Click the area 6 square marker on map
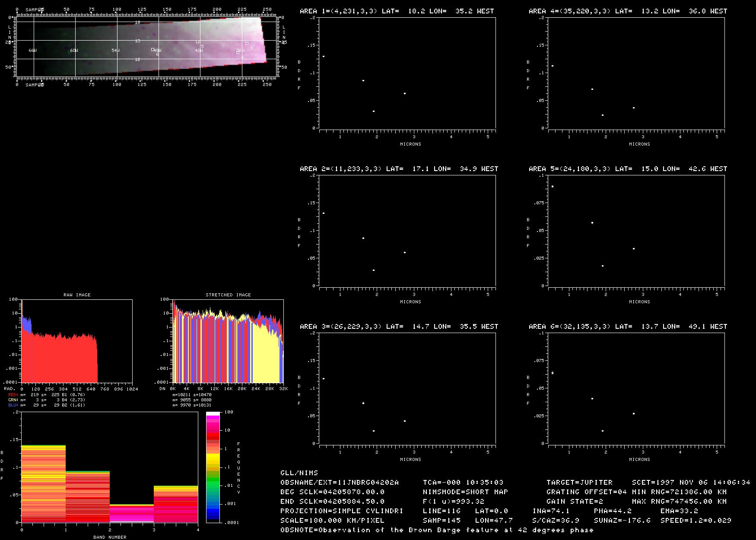Viewport: 756px width, 540px height. pos(152,50)
